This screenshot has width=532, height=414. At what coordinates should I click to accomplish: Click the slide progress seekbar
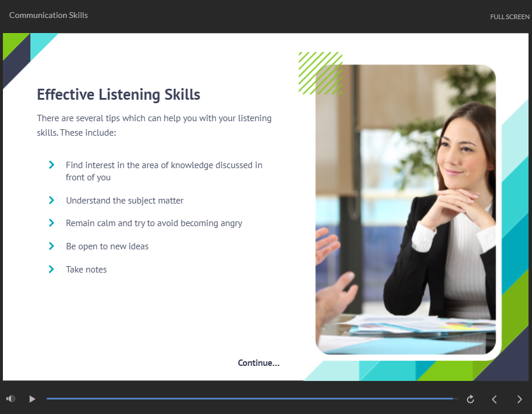(252, 399)
